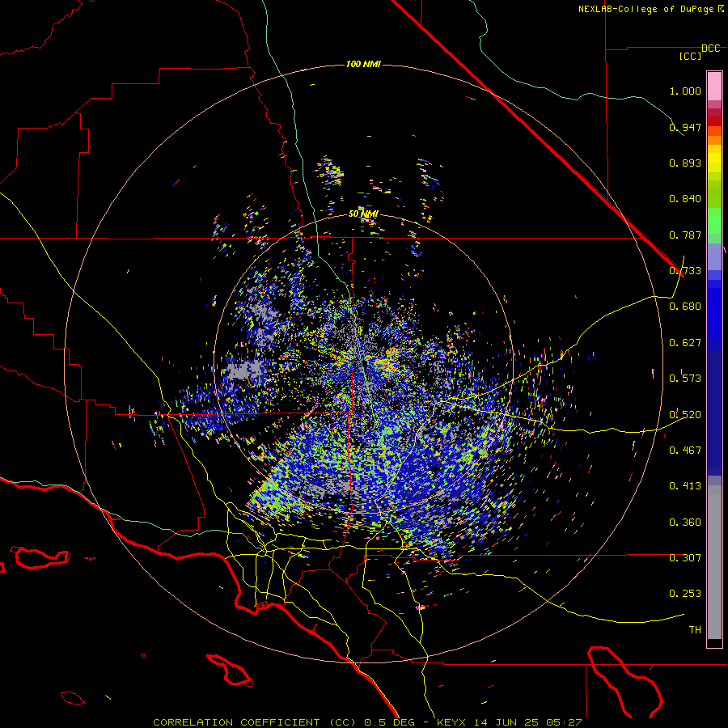The height and width of the screenshot is (728, 728).
Task: Select the 1.000 scale value
Action: pyautogui.click(x=685, y=91)
